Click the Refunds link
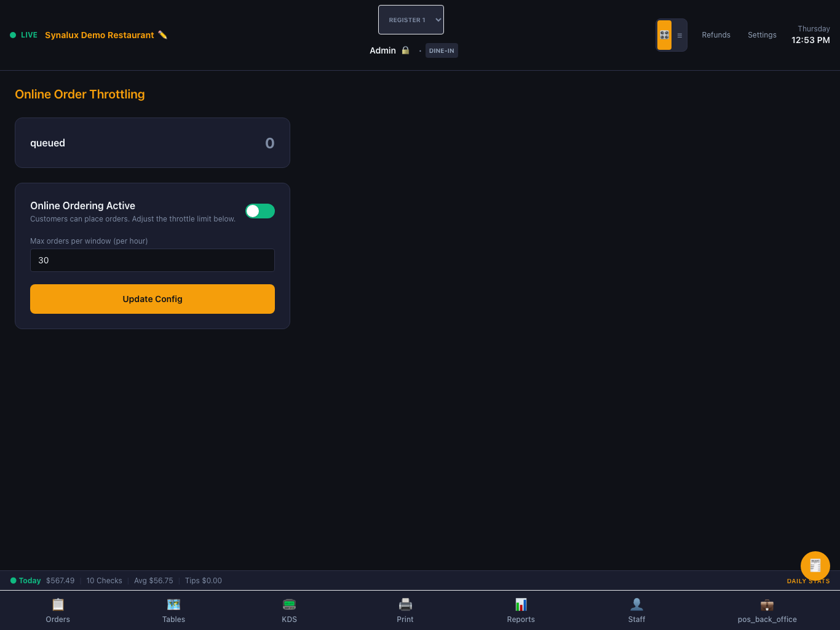This screenshot has width=840, height=630. (716, 35)
